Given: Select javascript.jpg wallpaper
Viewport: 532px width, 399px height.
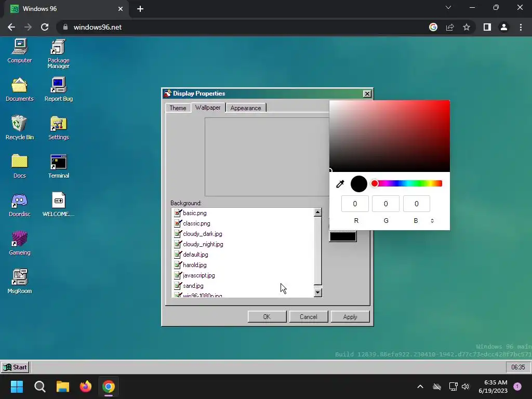Looking at the screenshot, I should click(243, 275).
